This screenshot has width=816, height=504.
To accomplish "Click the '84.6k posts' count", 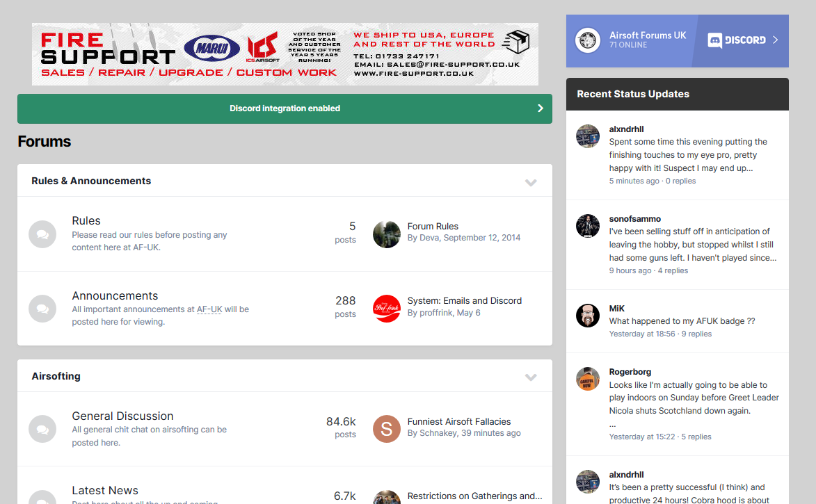I will point(341,427).
